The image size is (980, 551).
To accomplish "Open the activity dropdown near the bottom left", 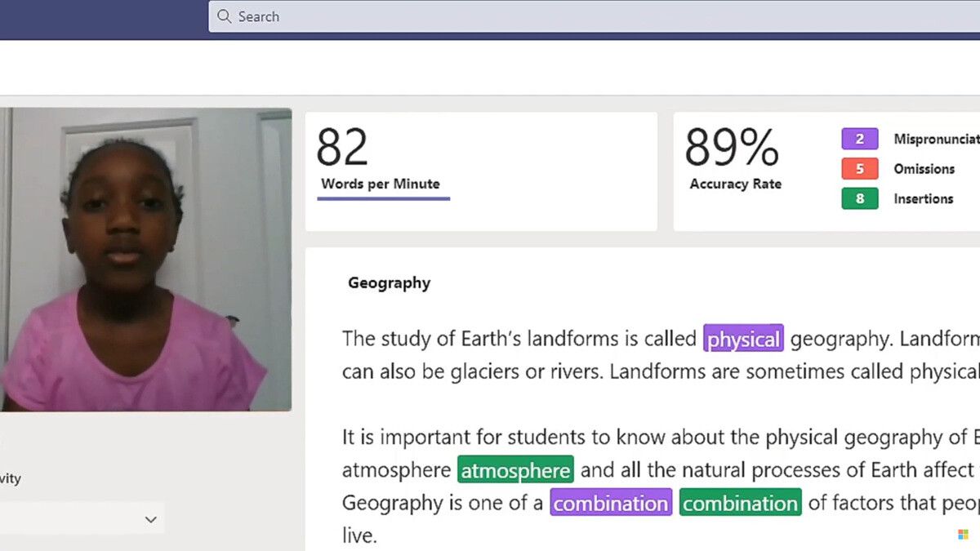I will coord(151,518).
